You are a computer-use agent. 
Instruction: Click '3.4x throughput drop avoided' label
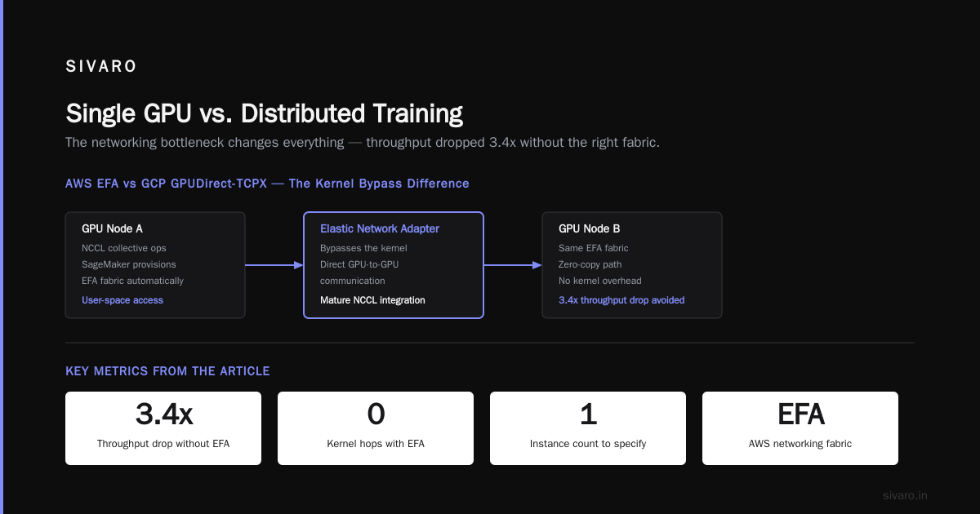coord(621,300)
